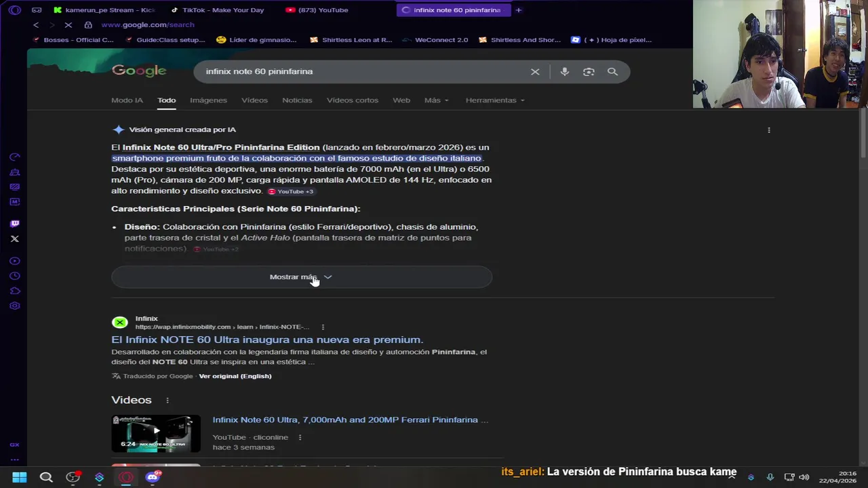Select the Imágenes search tab
Screen dimensions: 868x488
coord(208,100)
